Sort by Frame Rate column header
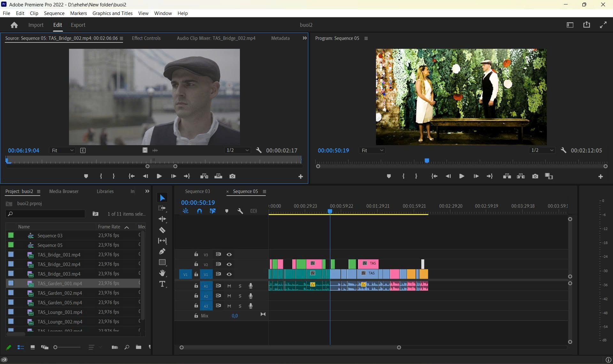613x364 pixels. (109, 227)
